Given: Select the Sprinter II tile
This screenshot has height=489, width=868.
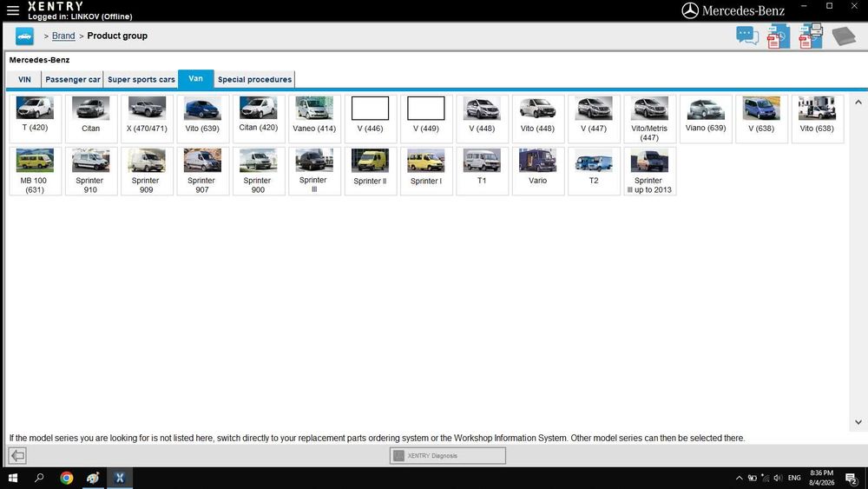Looking at the screenshot, I should [x=371, y=171].
